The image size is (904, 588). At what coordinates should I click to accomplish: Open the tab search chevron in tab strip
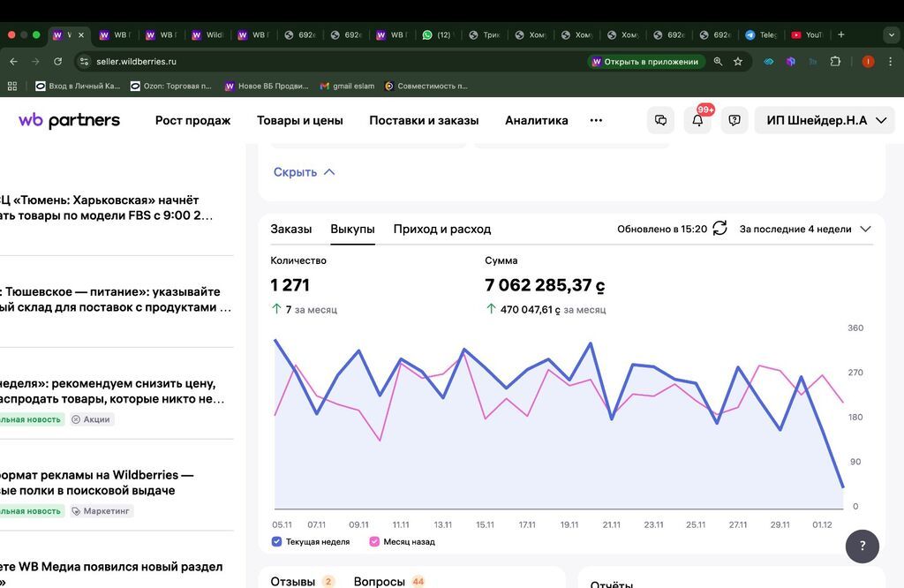[x=892, y=35]
